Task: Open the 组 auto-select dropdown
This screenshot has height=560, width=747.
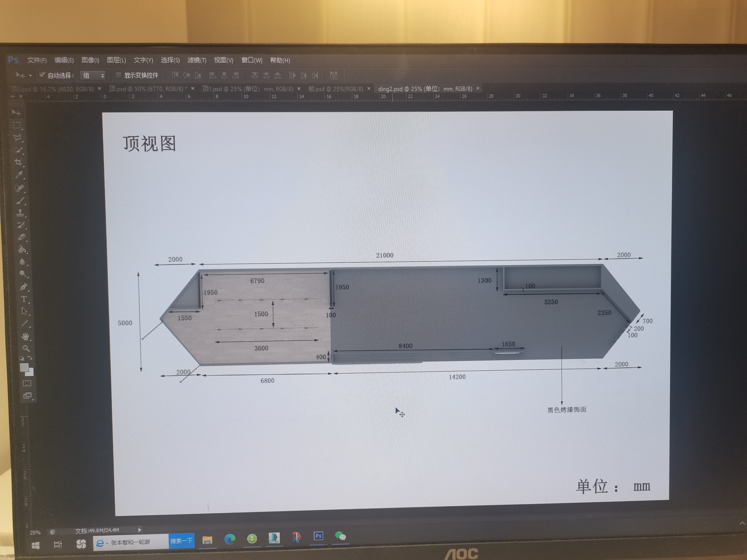Action: [x=93, y=76]
